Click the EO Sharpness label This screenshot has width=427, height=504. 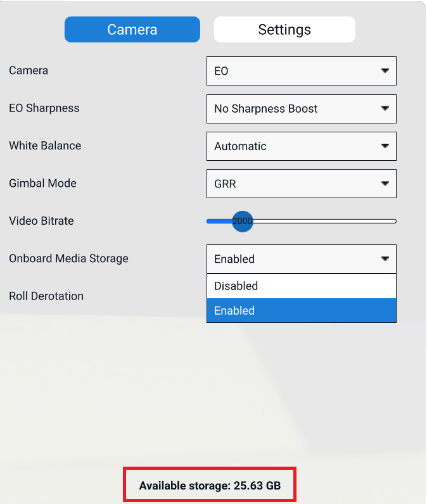44,108
